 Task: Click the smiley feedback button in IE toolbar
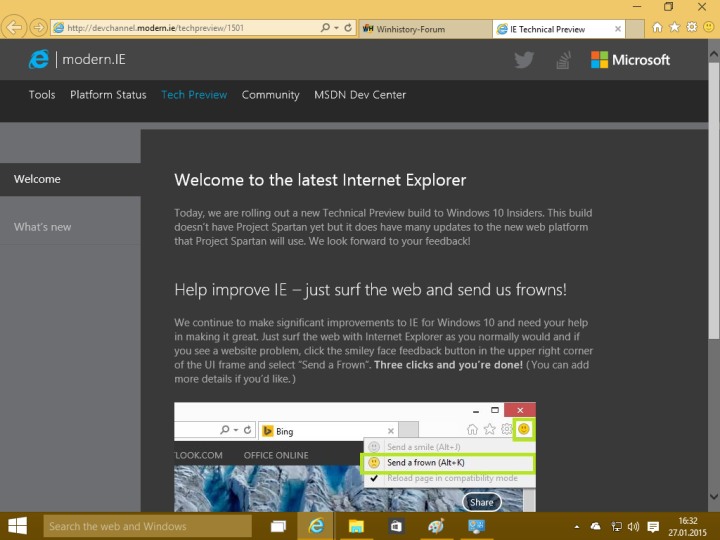(x=709, y=28)
